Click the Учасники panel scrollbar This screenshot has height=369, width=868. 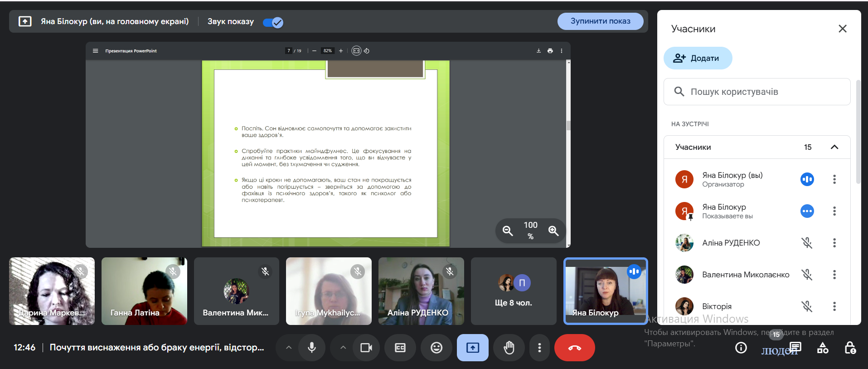tap(858, 132)
